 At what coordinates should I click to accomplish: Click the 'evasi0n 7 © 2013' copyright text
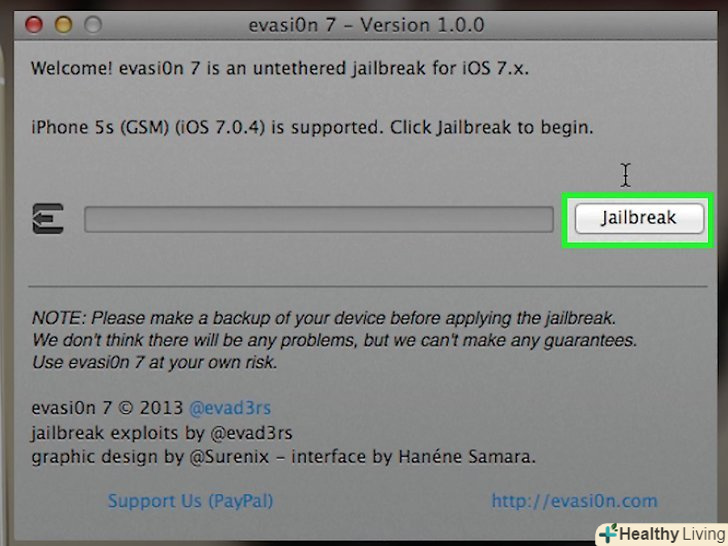(107, 408)
